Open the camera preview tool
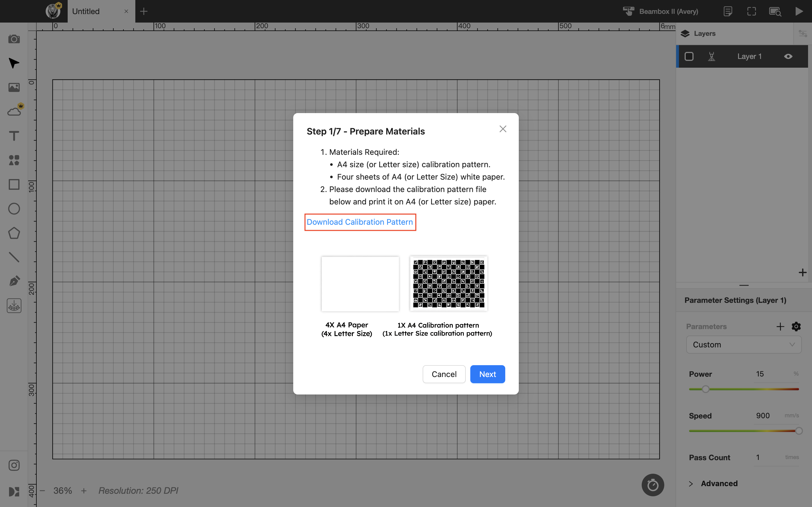812x507 pixels. pos(14,39)
